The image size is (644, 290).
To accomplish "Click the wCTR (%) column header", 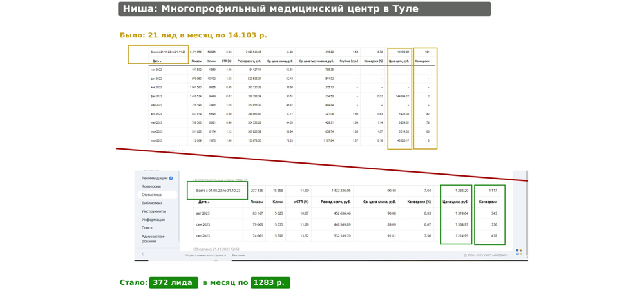I will (x=302, y=202).
